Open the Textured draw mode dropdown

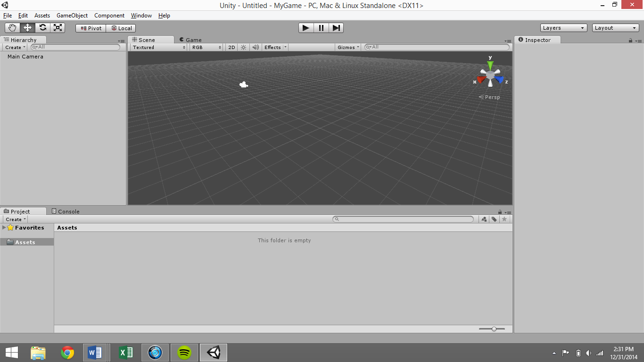point(159,47)
